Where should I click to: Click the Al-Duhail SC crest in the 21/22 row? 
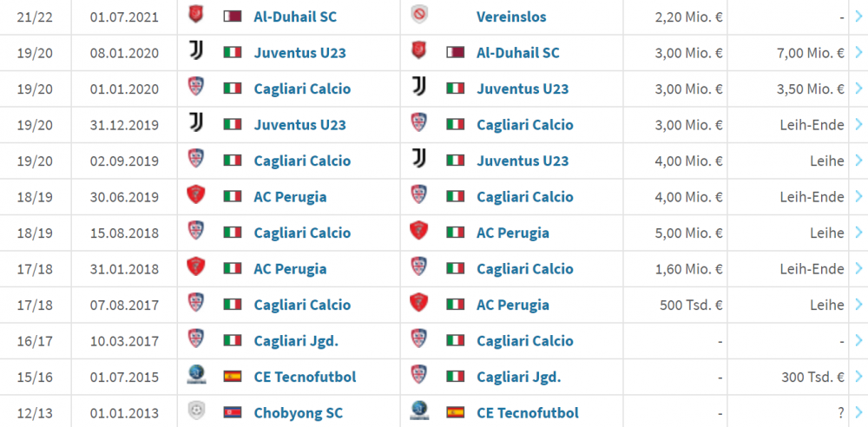pos(196,15)
